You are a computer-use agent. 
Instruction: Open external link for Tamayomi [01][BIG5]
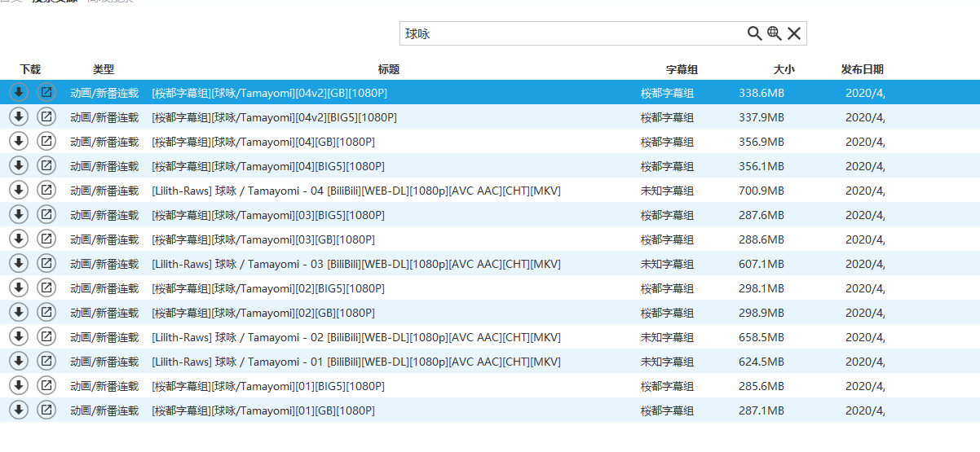(x=46, y=386)
